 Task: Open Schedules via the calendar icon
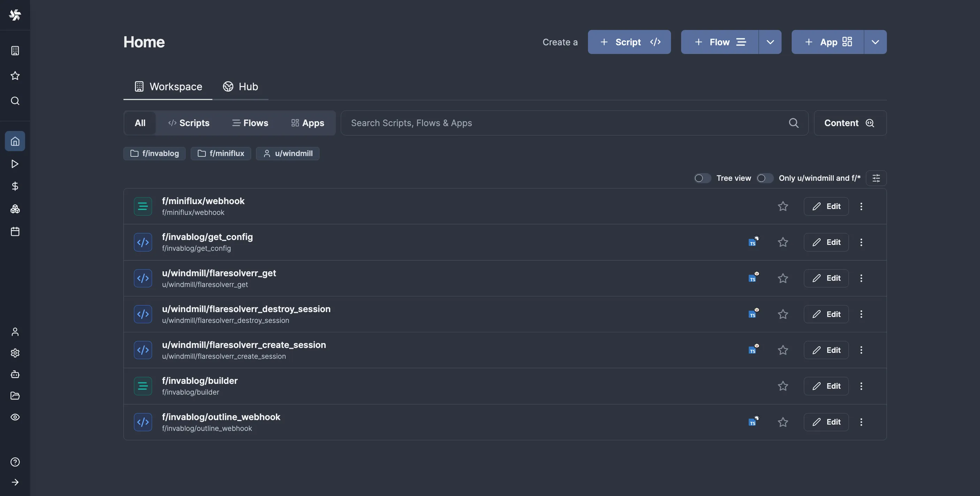(15, 232)
